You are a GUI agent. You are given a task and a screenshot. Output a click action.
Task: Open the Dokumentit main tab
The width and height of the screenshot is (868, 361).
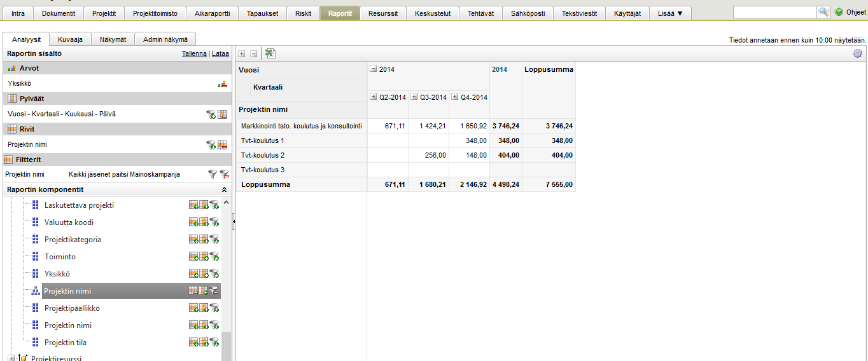tap(58, 13)
